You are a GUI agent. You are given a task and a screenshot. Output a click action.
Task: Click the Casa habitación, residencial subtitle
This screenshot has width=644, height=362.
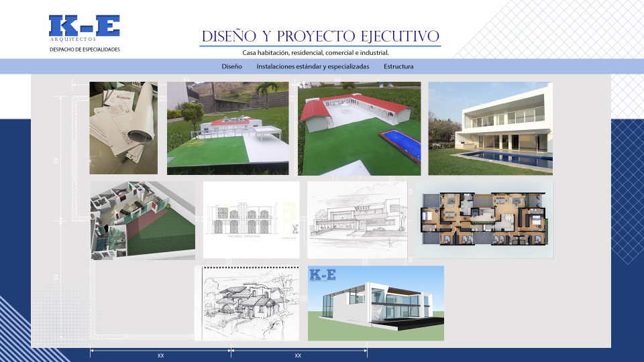[315, 52]
